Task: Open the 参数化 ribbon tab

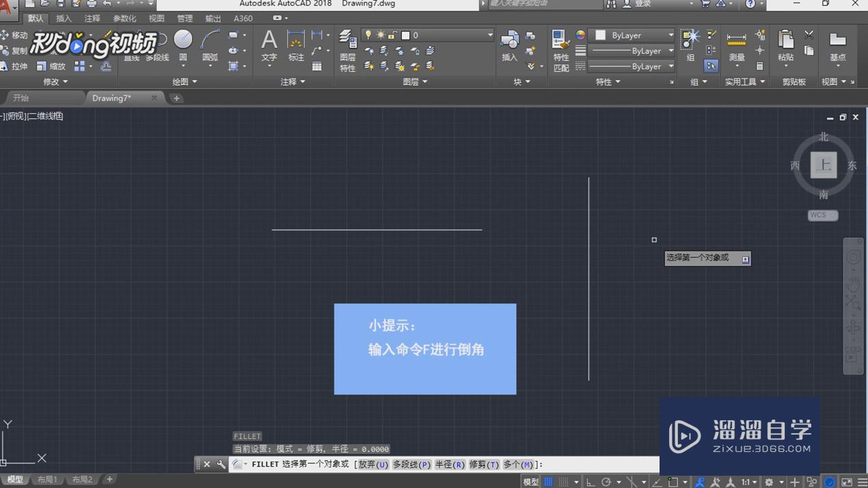Action: [x=124, y=18]
